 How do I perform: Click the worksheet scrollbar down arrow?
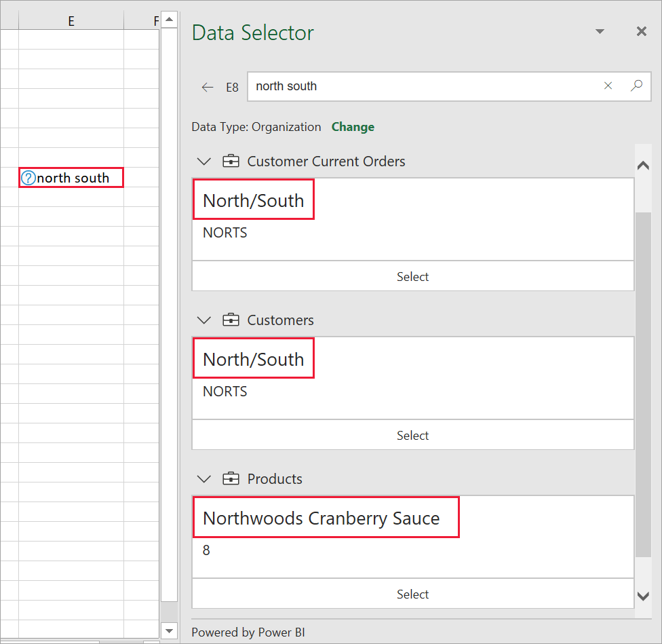click(168, 630)
